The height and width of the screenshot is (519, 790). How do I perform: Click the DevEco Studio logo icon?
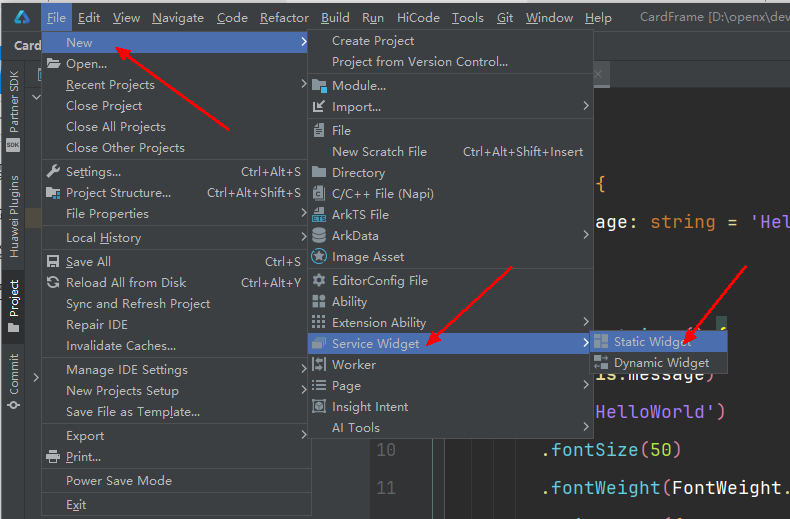point(21,18)
